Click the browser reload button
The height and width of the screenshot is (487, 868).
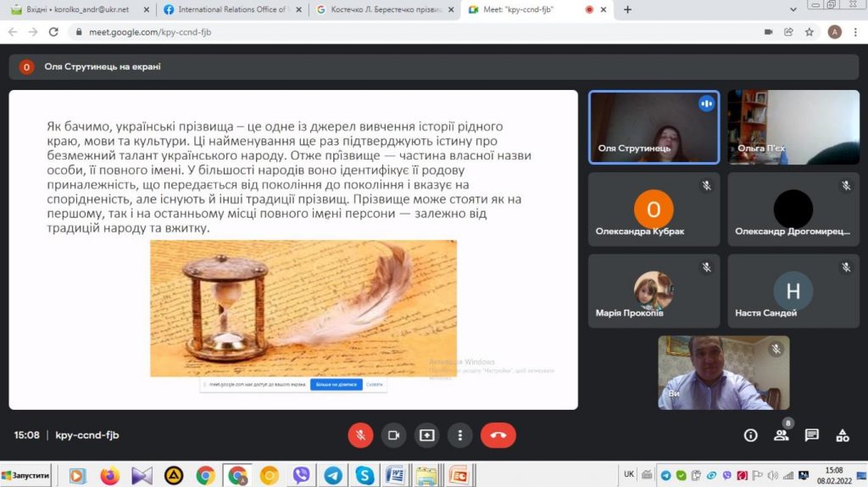[53, 31]
